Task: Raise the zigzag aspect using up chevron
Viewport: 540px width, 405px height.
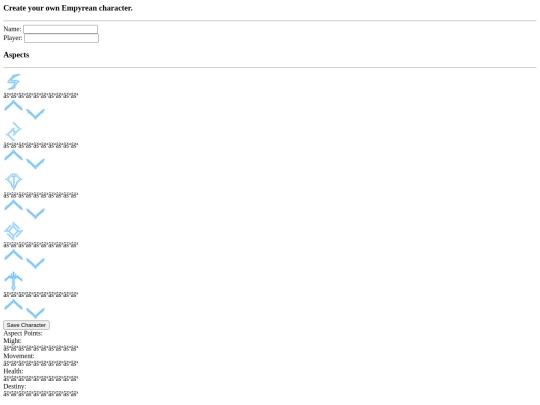Action: click(13, 155)
